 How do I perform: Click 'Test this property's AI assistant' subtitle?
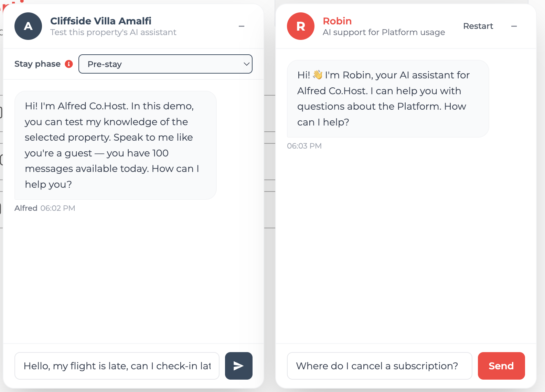113,32
